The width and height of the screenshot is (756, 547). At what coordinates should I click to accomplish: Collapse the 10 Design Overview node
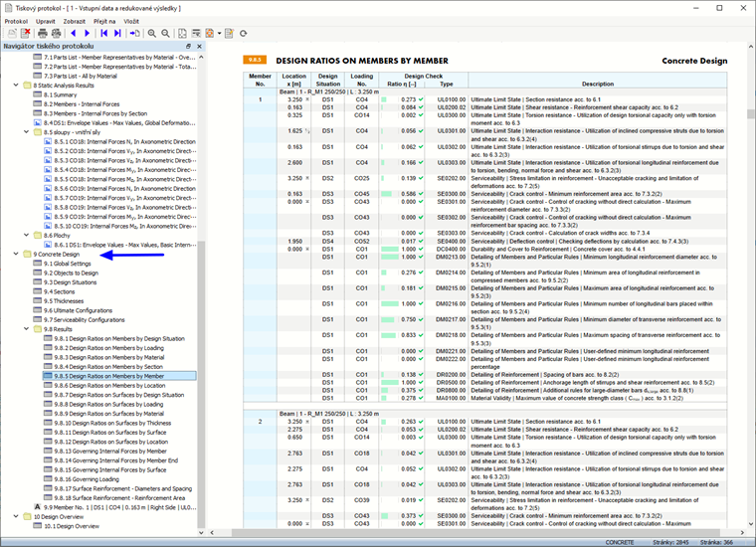pos(16,516)
